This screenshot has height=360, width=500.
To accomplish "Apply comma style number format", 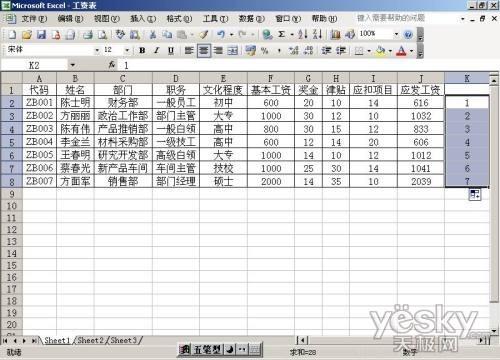I will [x=279, y=51].
